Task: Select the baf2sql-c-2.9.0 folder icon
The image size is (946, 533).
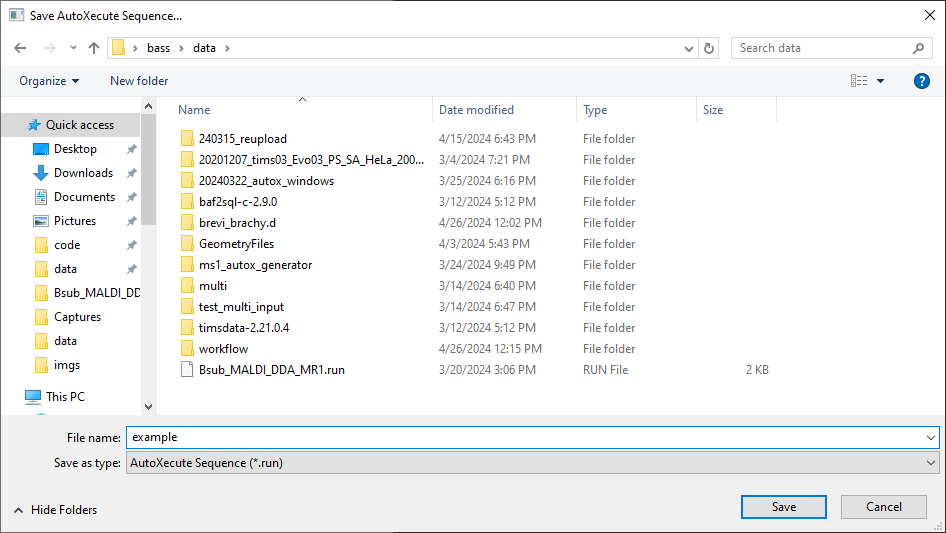Action: point(187,202)
